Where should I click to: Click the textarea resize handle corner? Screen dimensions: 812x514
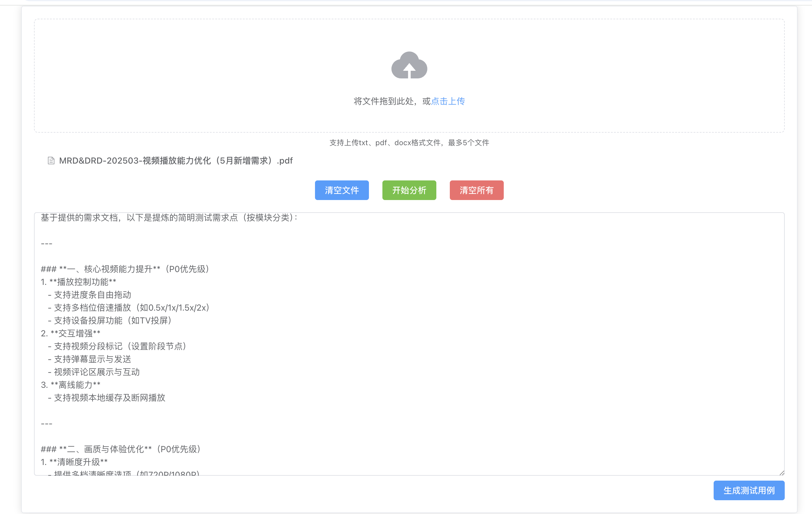(x=782, y=473)
